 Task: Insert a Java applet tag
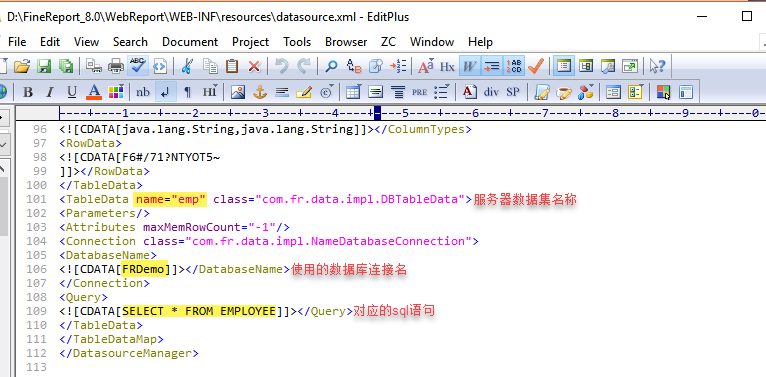564,92
